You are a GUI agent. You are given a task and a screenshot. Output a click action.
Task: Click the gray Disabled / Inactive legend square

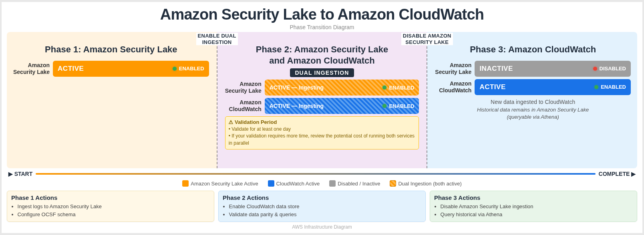point(332,183)
